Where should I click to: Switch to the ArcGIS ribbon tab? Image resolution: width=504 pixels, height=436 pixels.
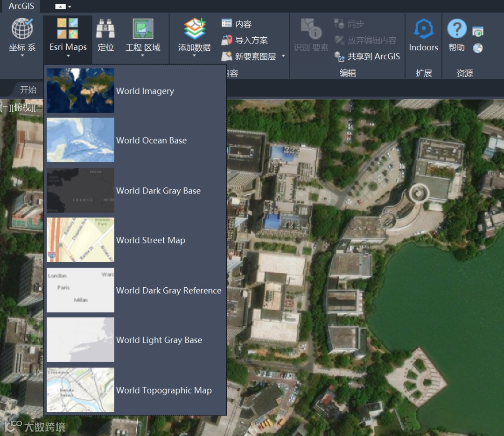click(x=21, y=6)
